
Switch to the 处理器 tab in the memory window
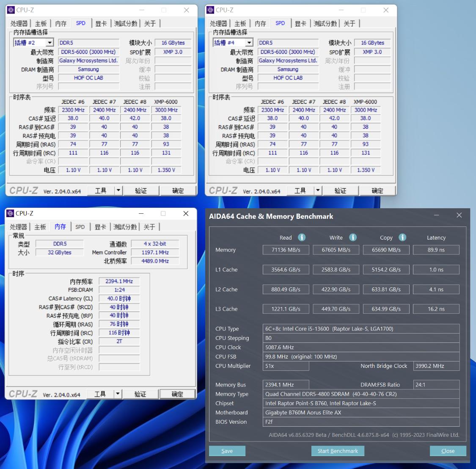click(x=19, y=227)
